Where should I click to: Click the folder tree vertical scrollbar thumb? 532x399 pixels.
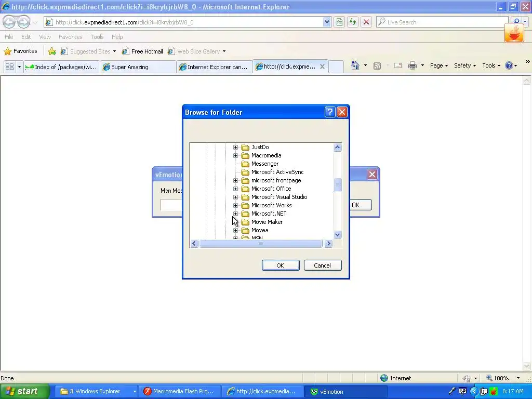pyautogui.click(x=337, y=185)
